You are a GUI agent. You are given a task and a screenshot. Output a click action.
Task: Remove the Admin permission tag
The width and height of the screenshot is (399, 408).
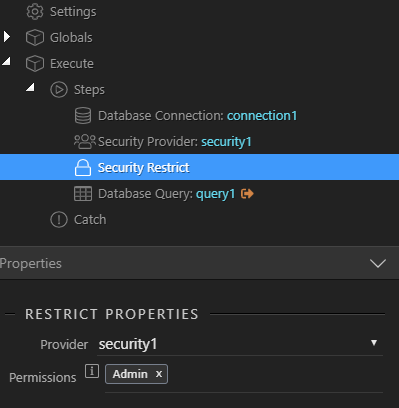[x=159, y=374]
